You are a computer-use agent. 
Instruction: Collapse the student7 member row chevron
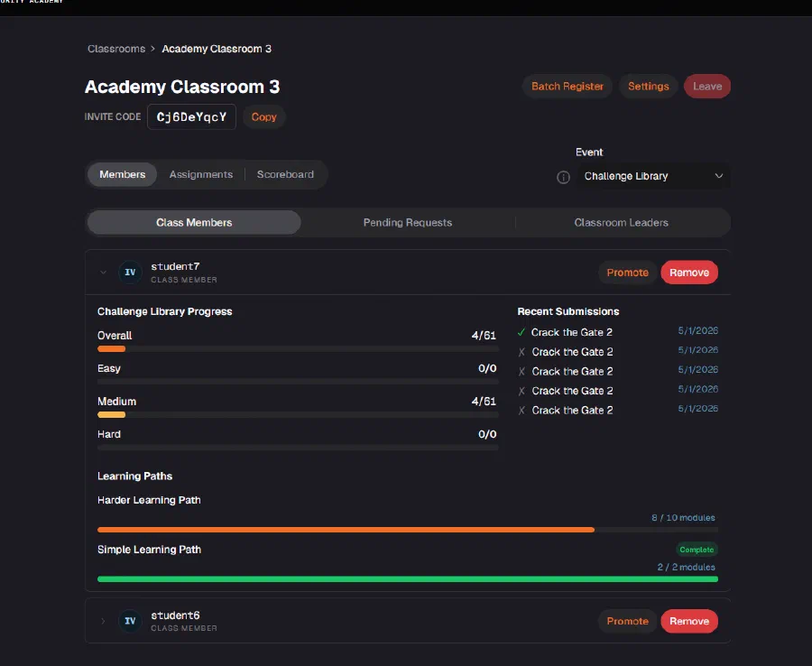pos(103,273)
